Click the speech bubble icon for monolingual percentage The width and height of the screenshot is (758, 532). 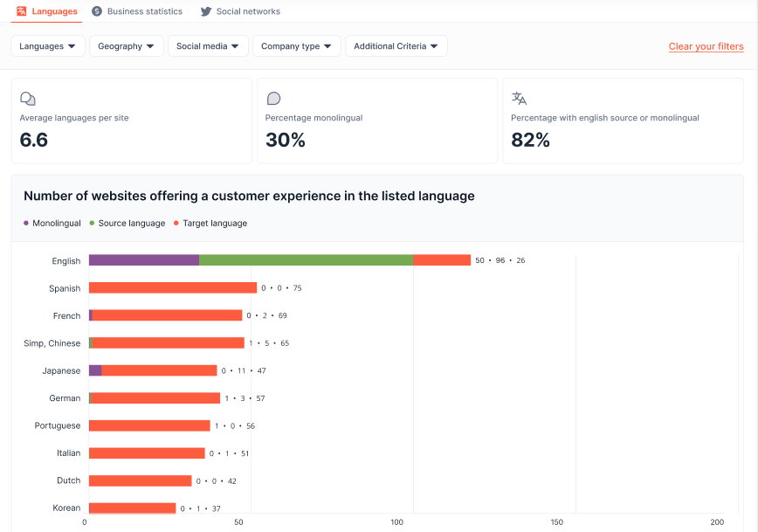[x=273, y=99]
